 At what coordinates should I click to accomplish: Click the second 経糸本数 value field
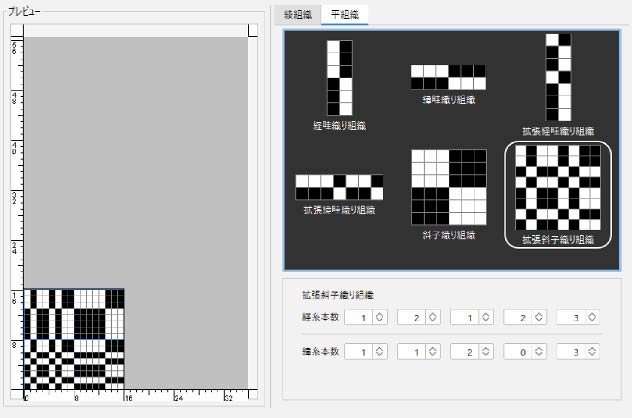tap(412, 317)
